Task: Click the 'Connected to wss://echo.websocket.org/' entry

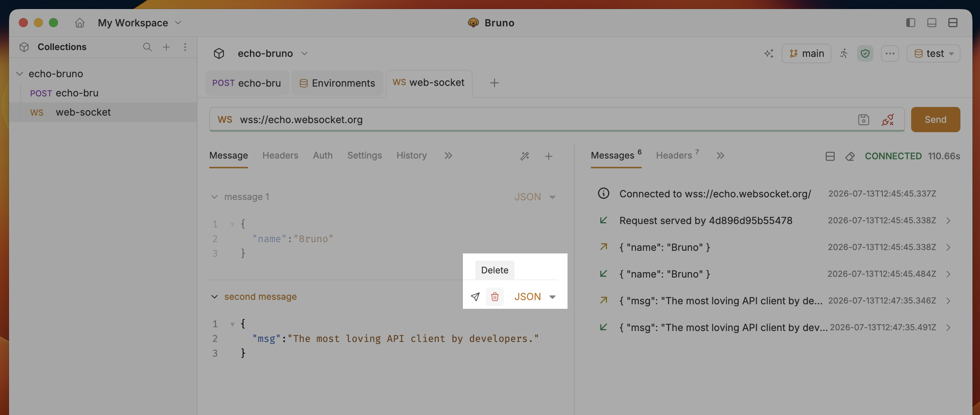Action: click(715, 194)
